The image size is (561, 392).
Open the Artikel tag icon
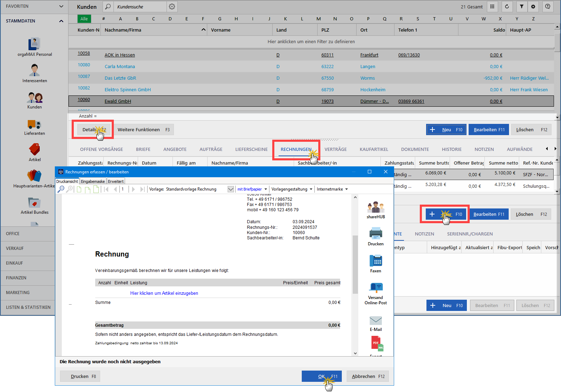point(34,152)
